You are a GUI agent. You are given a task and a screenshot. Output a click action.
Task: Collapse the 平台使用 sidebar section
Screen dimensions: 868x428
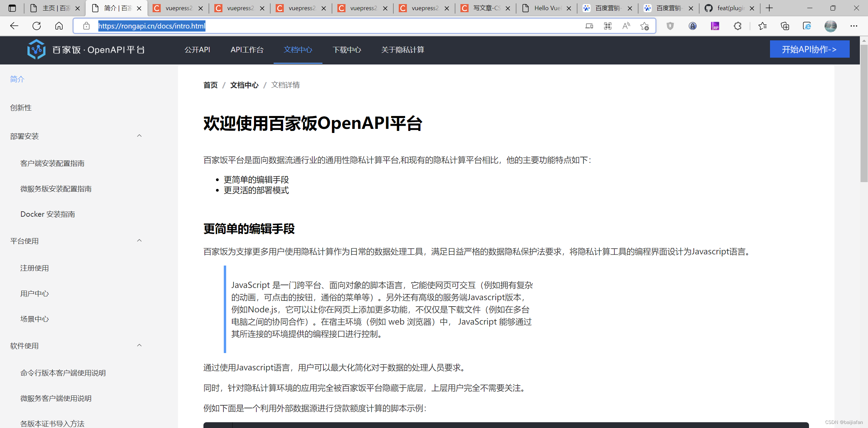pos(139,241)
